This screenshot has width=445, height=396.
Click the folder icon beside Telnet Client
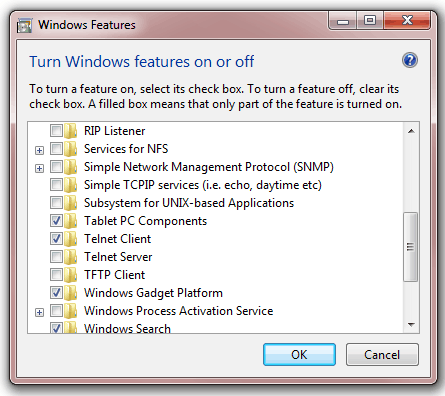pyautogui.click(x=71, y=239)
